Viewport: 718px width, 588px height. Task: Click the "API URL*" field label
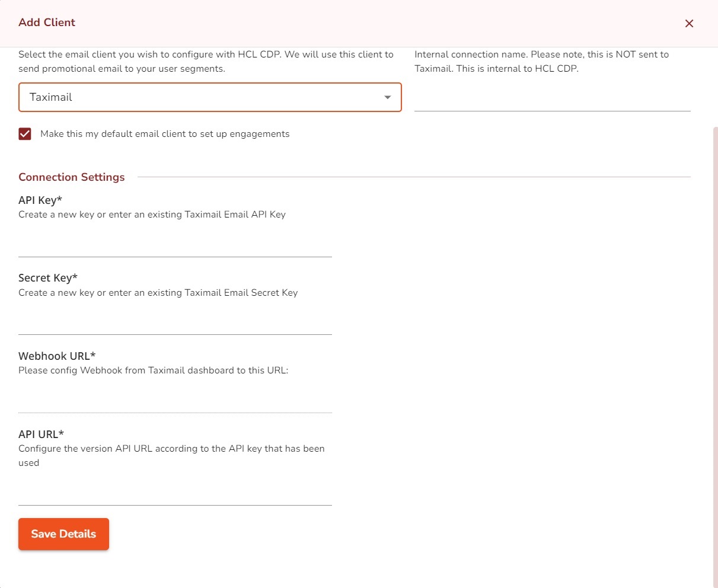pyautogui.click(x=41, y=434)
